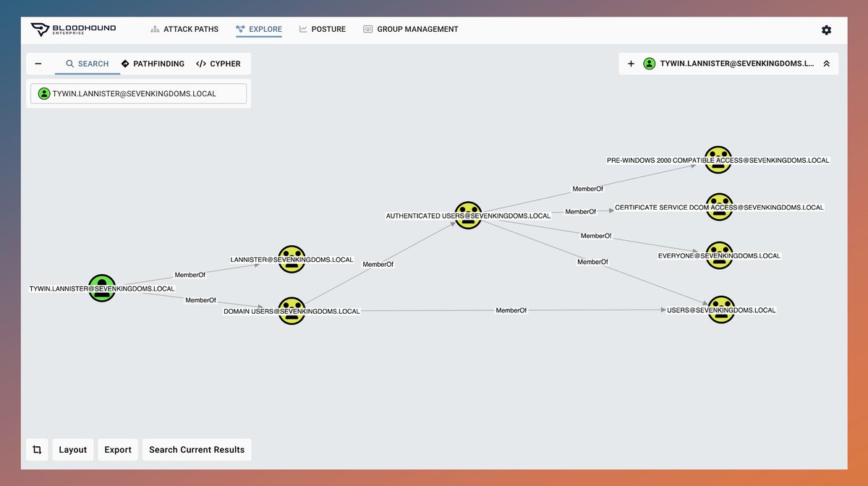Select the Search sub-tab
Image resolution: width=868 pixels, height=486 pixels.
88,64
